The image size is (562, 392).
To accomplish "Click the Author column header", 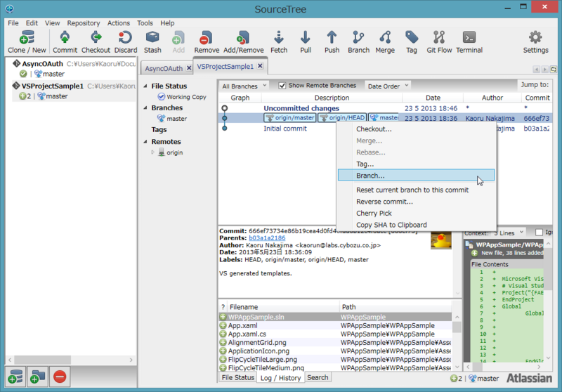I will tap(492, 98).
